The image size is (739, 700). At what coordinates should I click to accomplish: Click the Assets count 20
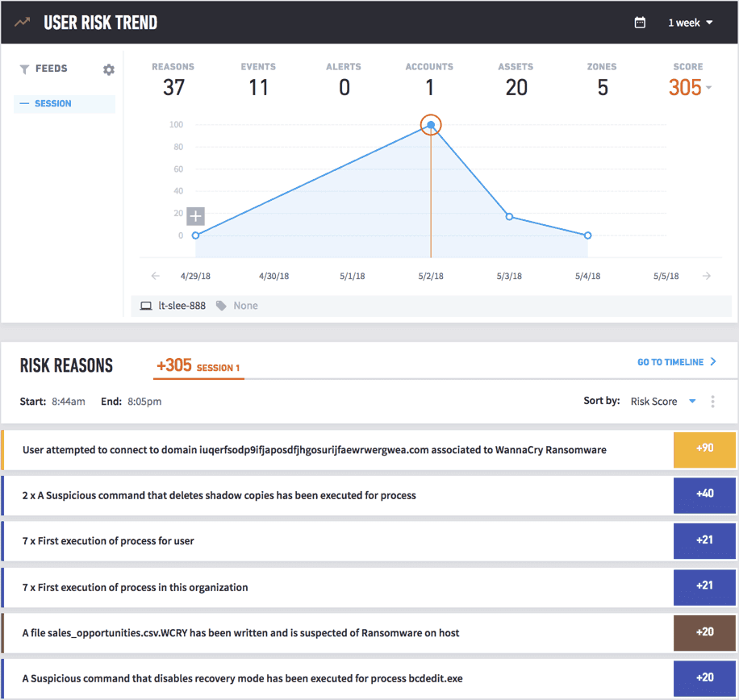coord(516,88)
